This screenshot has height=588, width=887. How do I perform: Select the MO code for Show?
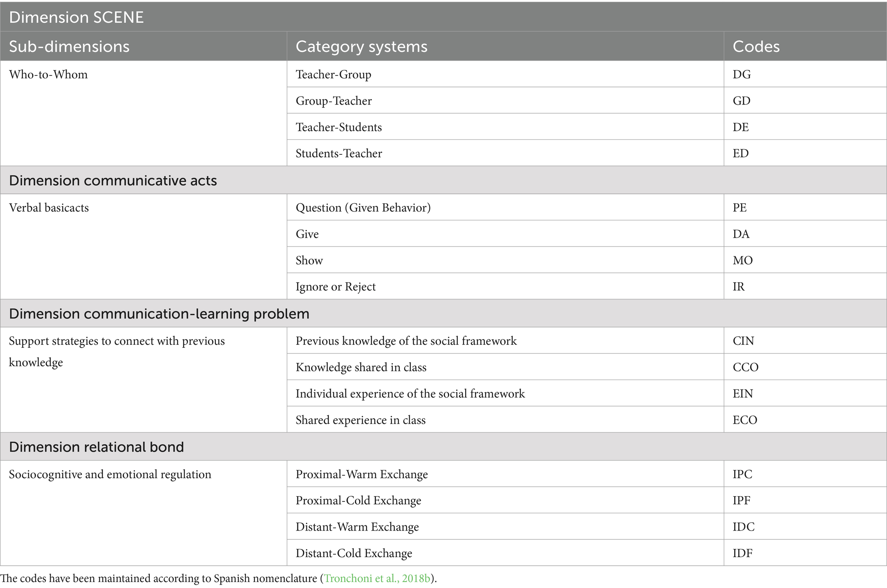[805, 260]
